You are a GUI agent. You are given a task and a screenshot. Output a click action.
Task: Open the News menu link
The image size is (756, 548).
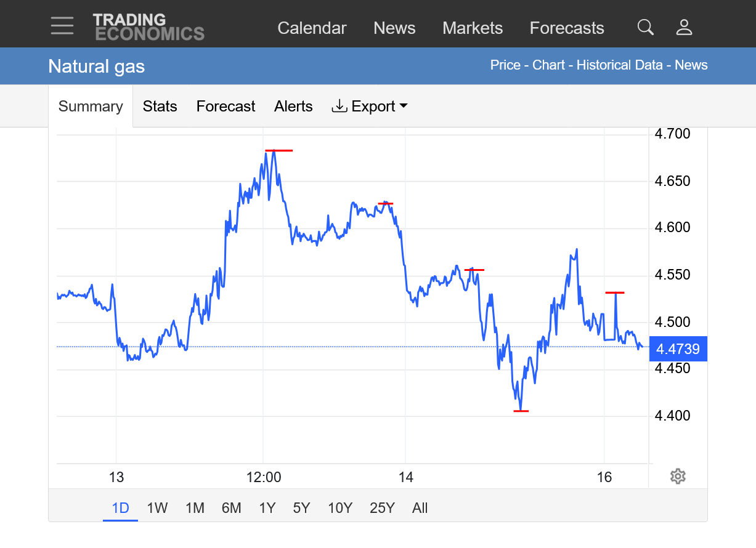point(394,28)
